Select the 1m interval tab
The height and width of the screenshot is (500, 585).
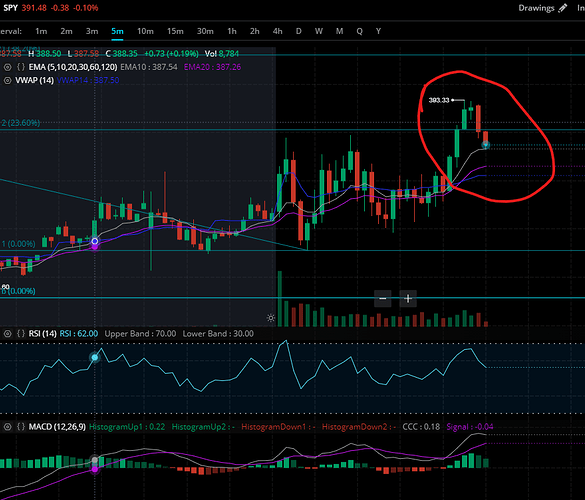tap(41, 31)
